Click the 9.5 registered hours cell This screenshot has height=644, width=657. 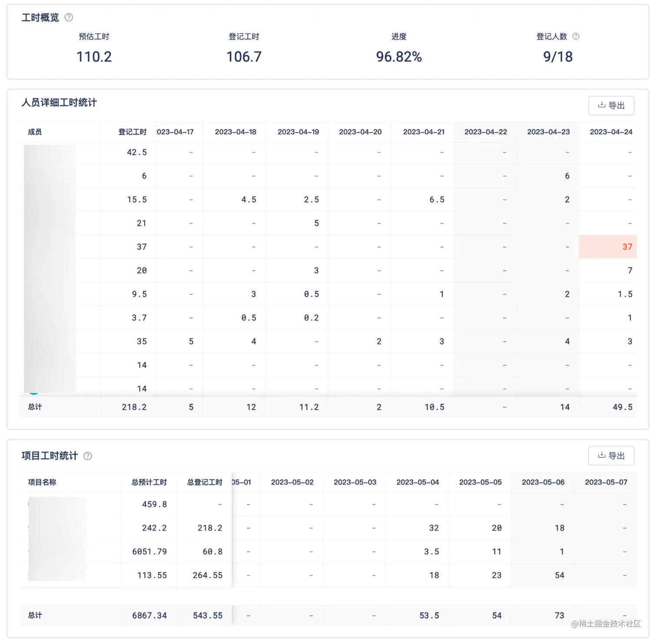click(139, 294)
